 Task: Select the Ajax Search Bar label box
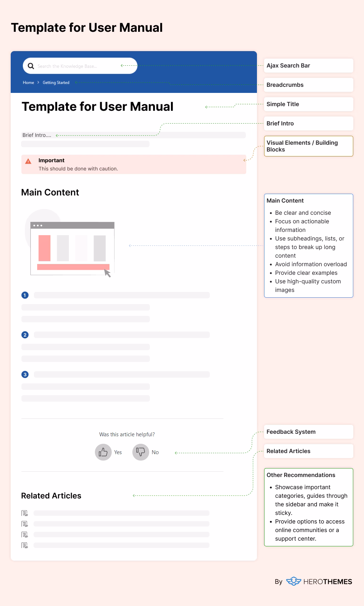point(309,65)
